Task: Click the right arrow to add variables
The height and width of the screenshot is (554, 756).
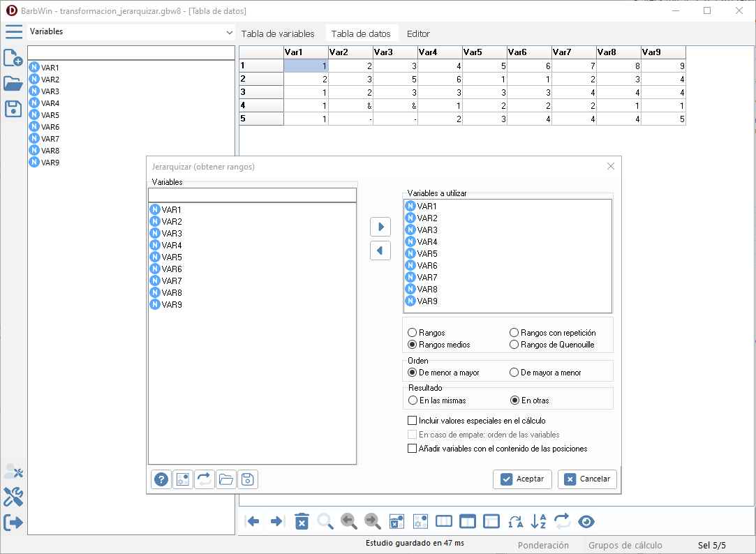Action: click(x=380, y=227)
